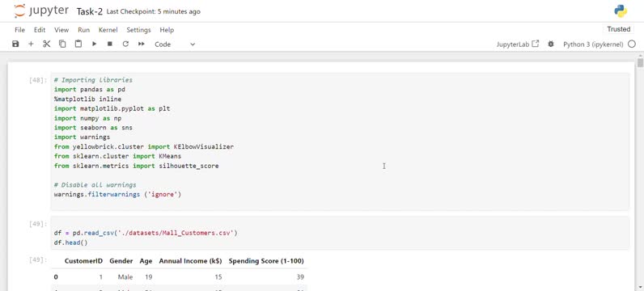
Task: Click the Trusted notebook indicator
Action: [x=619, y=29]
